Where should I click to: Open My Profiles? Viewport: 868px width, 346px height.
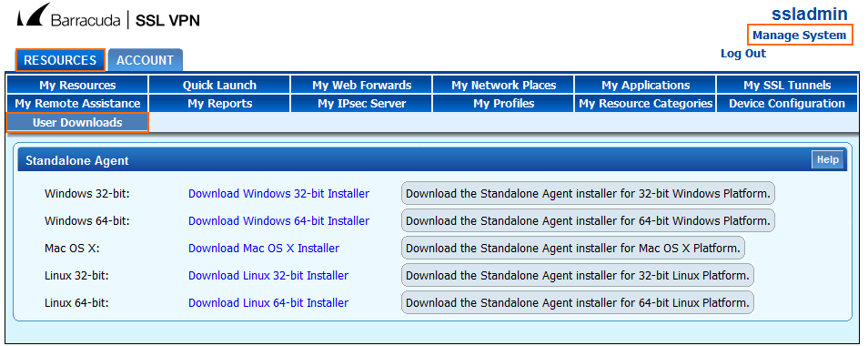(x=504, y=104)
